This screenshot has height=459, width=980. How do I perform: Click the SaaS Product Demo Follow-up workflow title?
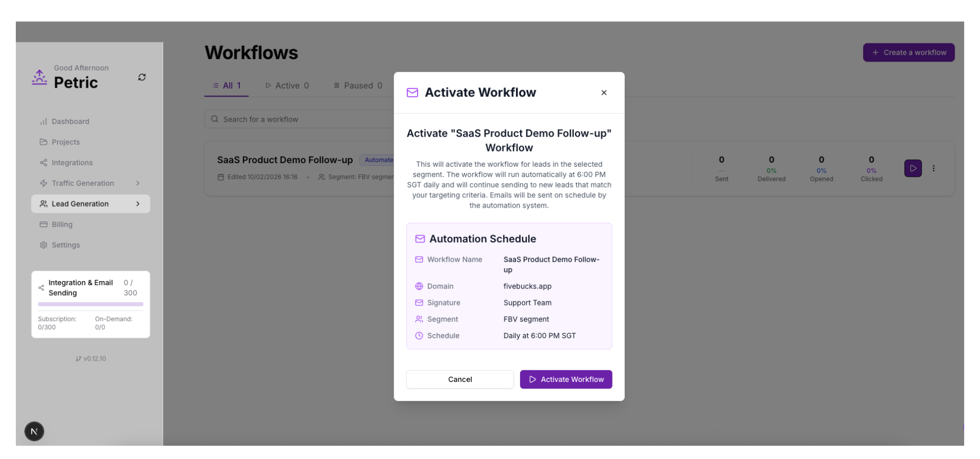[285, 160]
